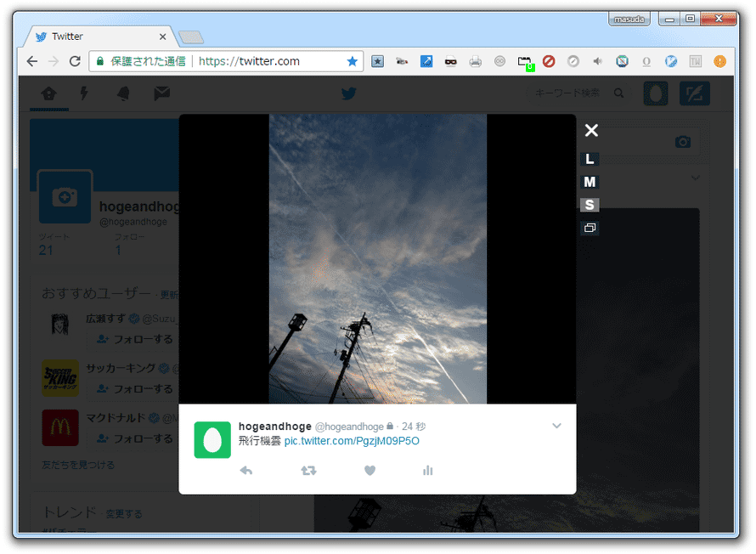This screenshot has width=756, height=554.
Task: Click the window extension icon with green badge
Action: click(526, 63)
